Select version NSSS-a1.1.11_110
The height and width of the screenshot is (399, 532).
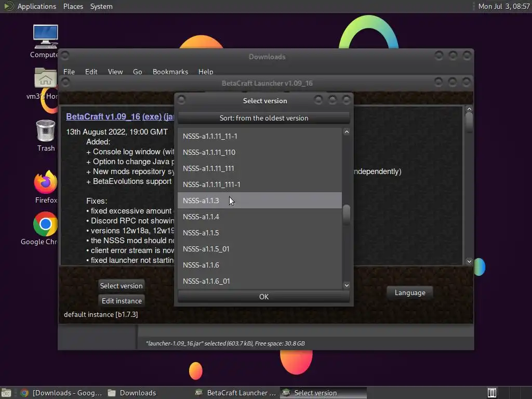(260, 152)
